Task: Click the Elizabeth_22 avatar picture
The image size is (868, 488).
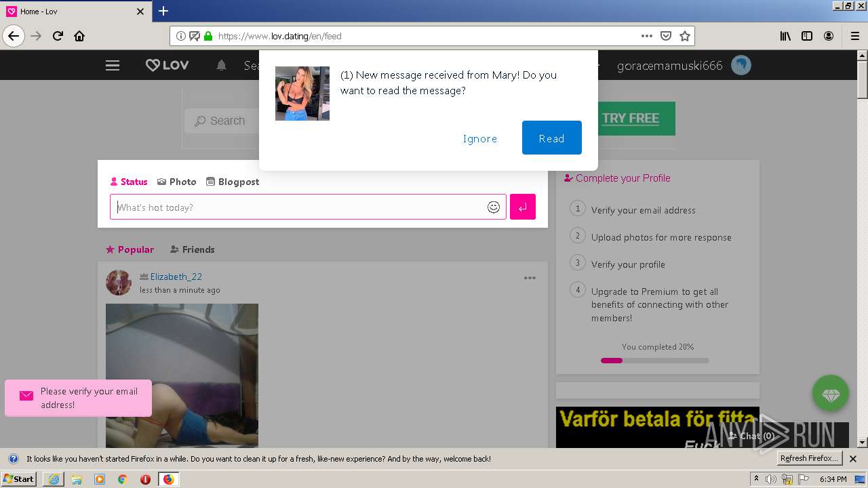Action: pos(119,283)
